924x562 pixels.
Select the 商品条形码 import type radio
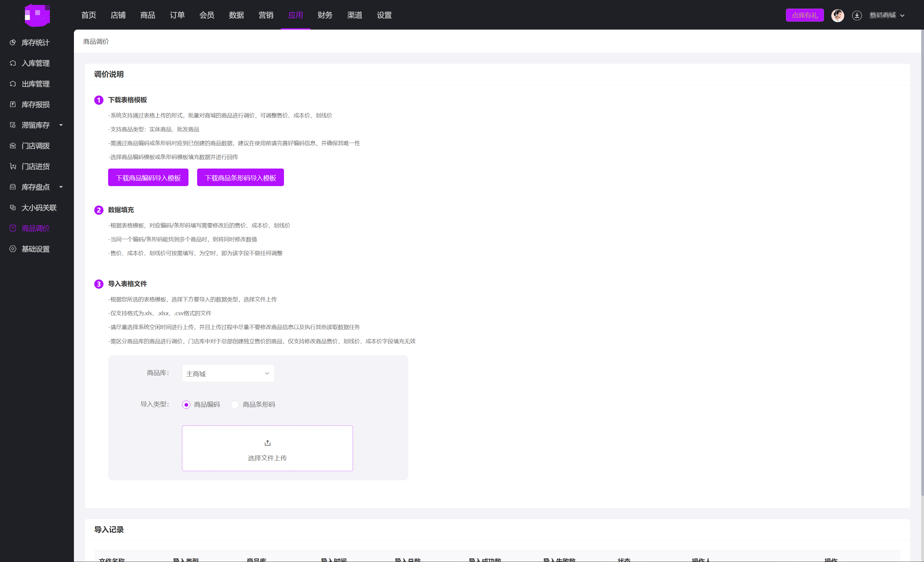(x=235, y=405)
